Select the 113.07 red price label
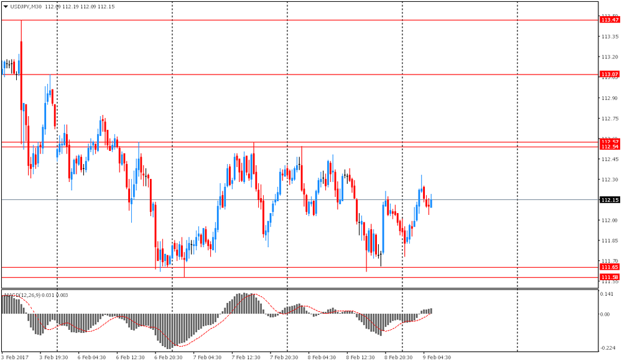Viewport: 622px width, 364px height. (610, 75)
